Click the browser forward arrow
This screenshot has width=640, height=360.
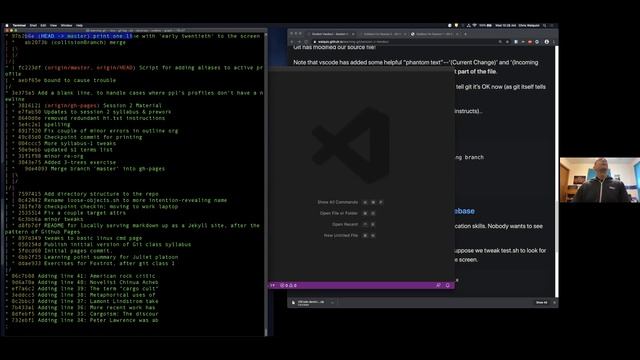(299, 42)
